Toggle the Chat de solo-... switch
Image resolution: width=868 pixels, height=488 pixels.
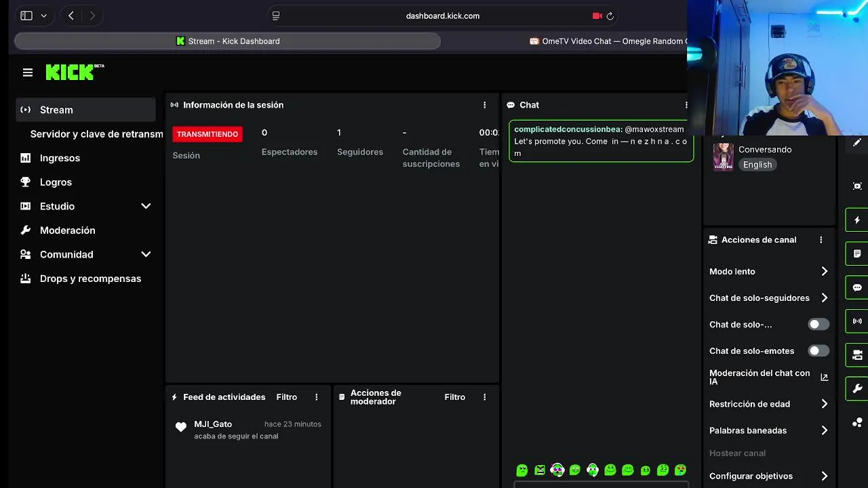click(x=818, y=325)
